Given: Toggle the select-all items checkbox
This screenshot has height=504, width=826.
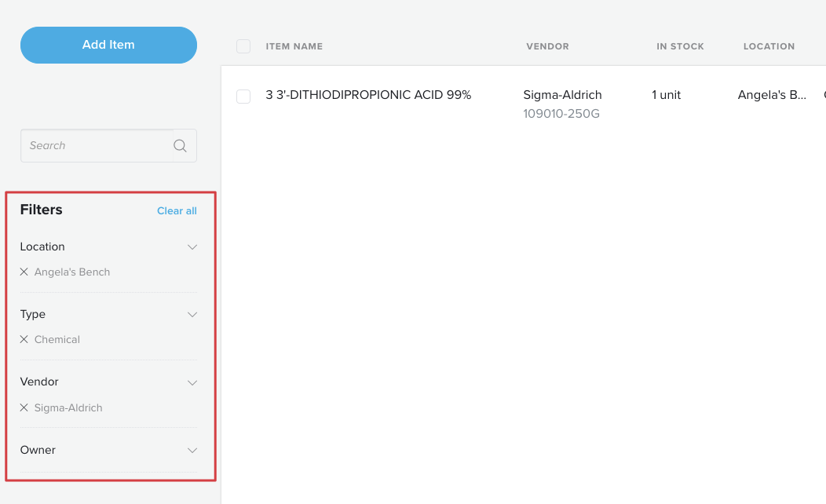Looking at the screenshot, I should point(243,46).
